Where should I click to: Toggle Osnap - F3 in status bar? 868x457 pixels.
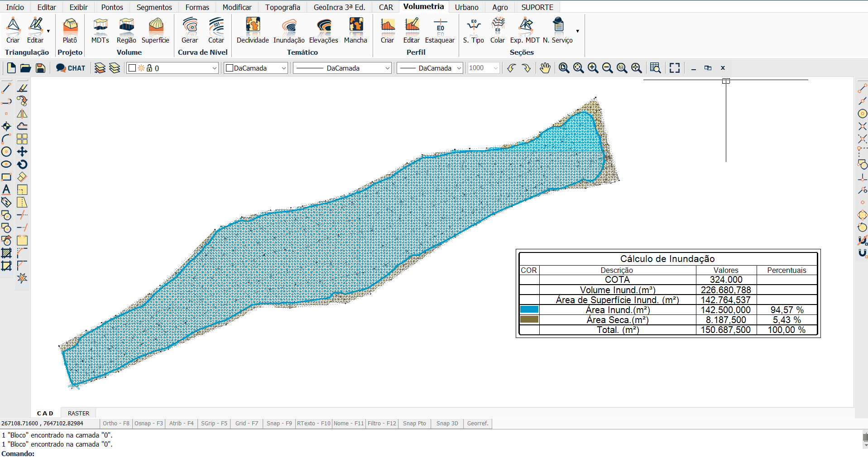pos(149,424)
